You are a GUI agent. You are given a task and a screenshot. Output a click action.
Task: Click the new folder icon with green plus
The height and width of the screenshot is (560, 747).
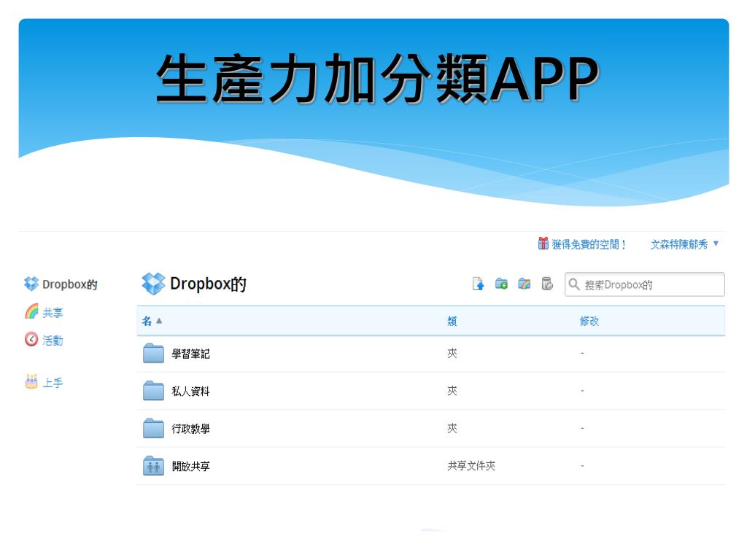pos(501,284)
